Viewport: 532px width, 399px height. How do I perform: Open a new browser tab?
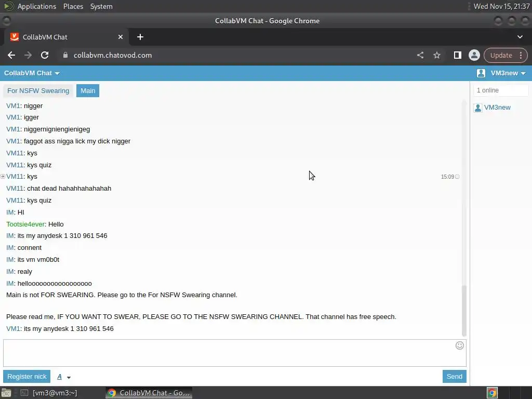tap(140, 37)
